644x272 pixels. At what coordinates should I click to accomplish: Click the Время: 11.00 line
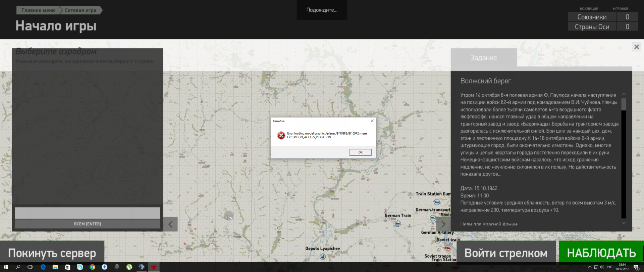(475, 195)
